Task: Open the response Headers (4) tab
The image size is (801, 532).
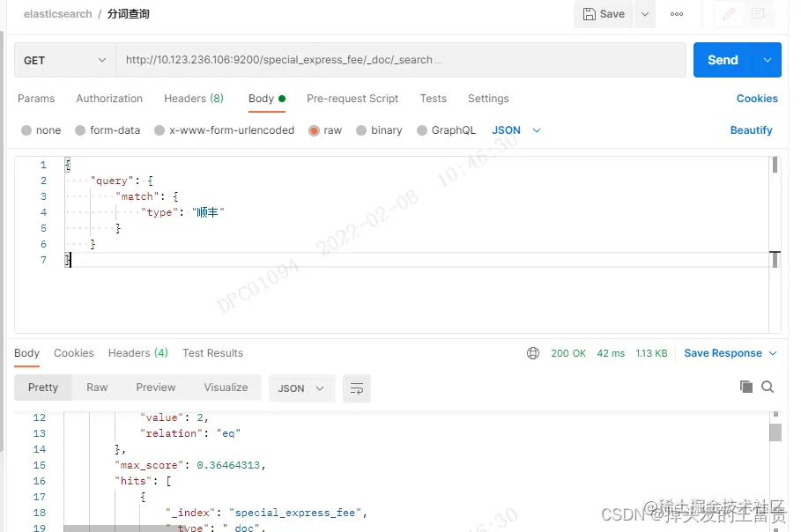Action: 138,353
